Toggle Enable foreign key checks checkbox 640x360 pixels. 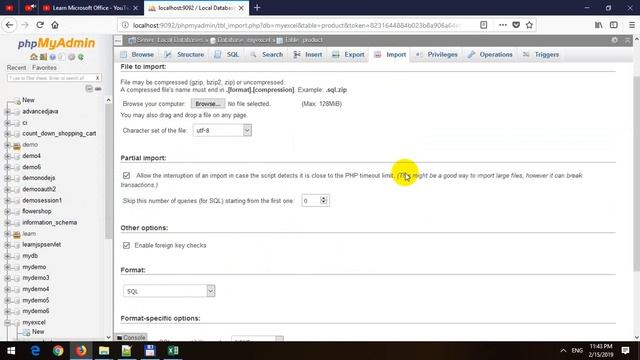pos(127,245)
